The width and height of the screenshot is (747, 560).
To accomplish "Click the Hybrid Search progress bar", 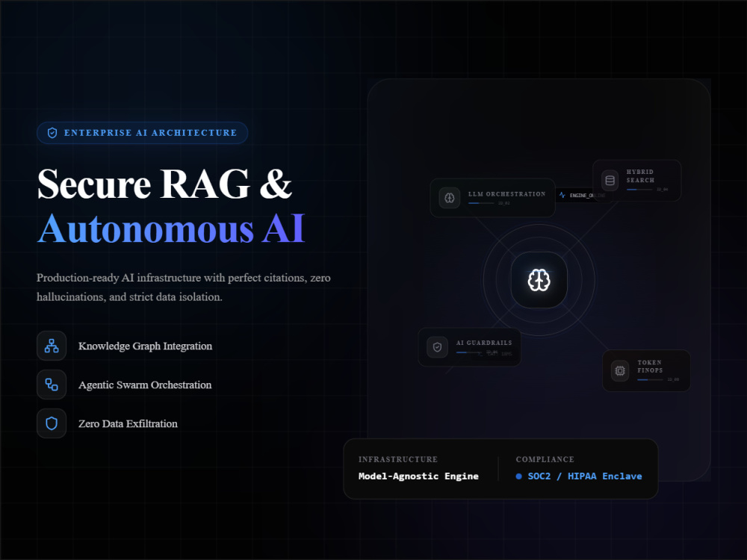I will 639,190.
